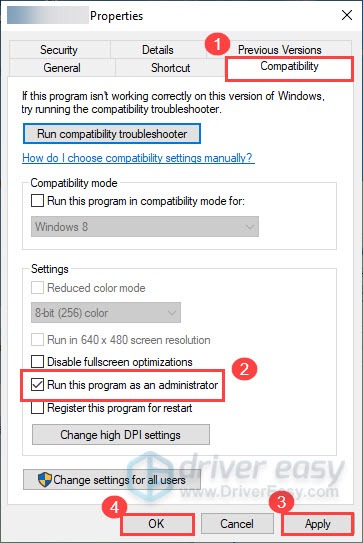Click Change high DPI settings button
Screen dimensions: 363x543
click(x=121, y=435)
